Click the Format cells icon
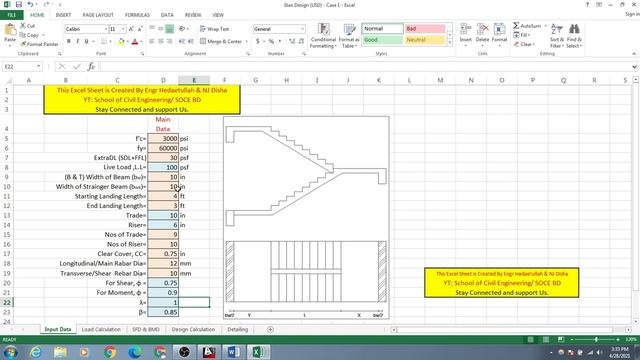Viewport: 640px width, 360px height. click(499, 30)
